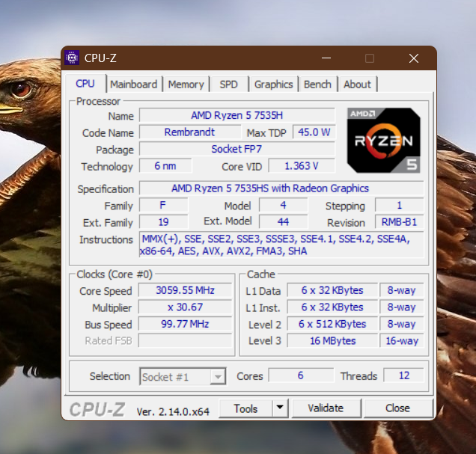Click the Cores value 6
Viewport: 476px width, 454px height.
301,375
